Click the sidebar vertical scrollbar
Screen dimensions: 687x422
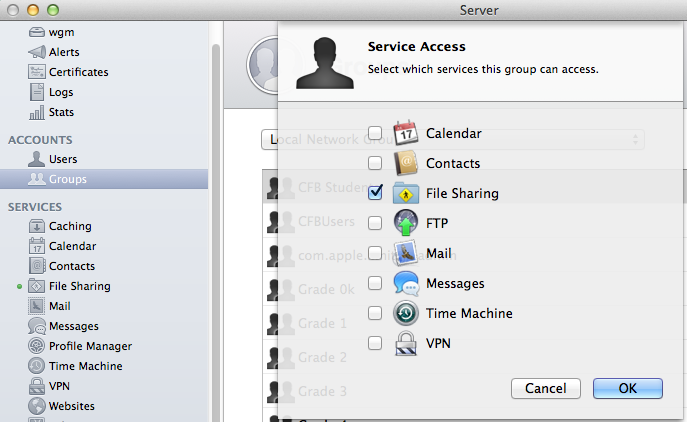215,232
